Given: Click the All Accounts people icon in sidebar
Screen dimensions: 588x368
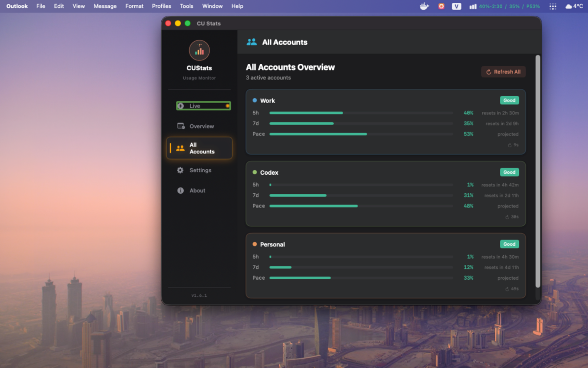Looking at the screenshot, I should coord(180,148).
